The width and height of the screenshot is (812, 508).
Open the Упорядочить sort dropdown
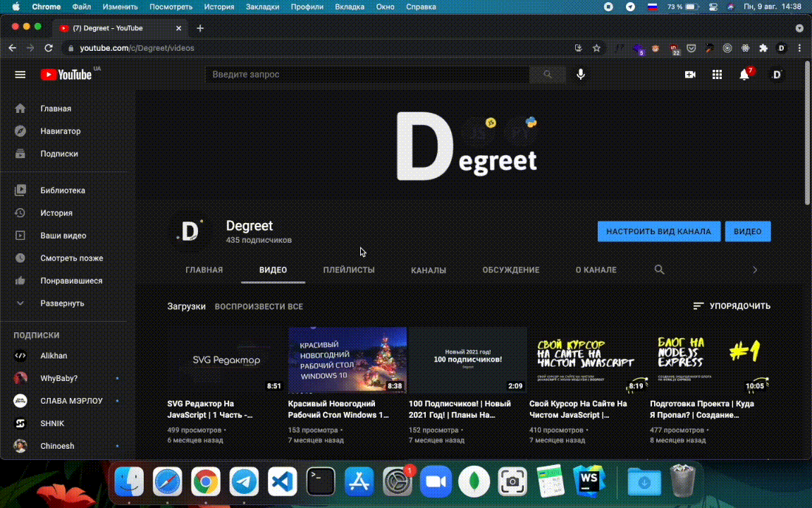(x=731, y=306)
